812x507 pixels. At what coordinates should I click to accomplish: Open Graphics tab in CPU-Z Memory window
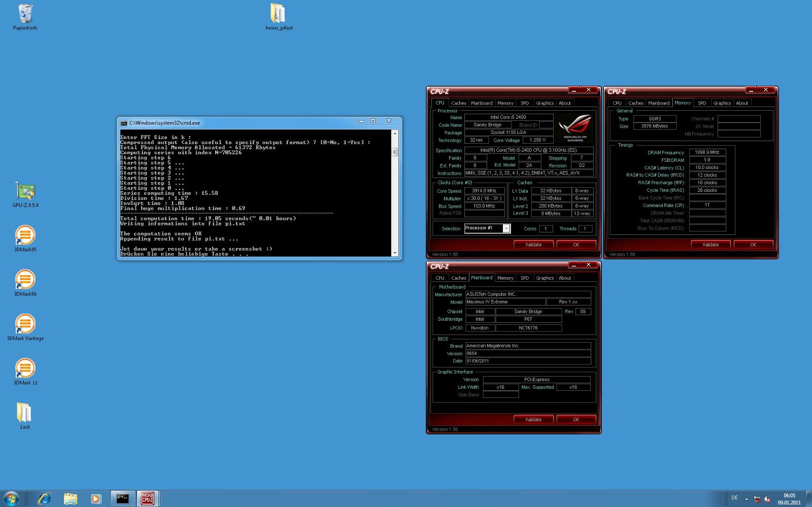[722, 103]
